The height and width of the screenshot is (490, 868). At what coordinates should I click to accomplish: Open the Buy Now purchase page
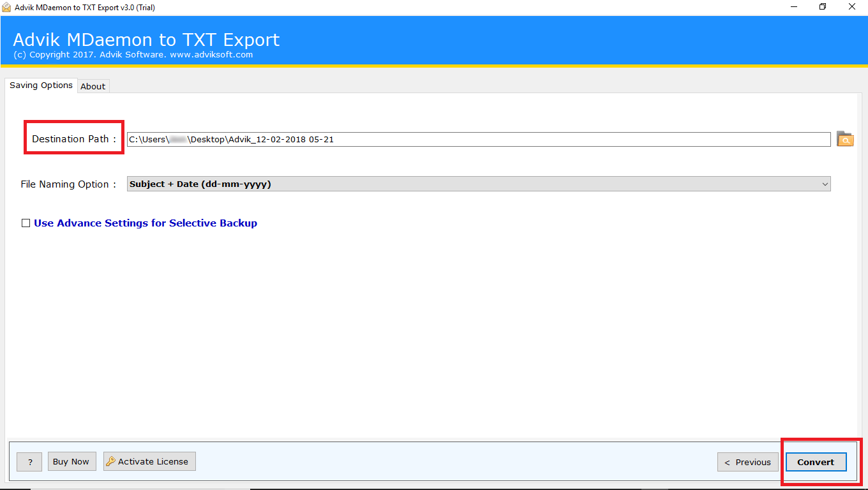(x=71, y=461)
